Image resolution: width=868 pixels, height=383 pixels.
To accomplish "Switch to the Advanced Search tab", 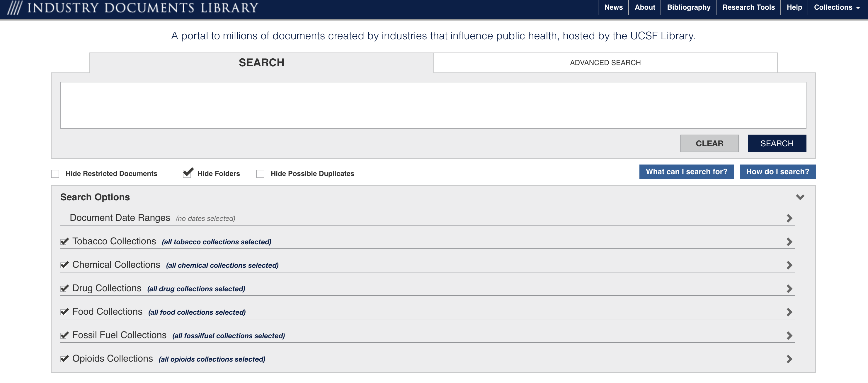I will [x=605, y=62].
